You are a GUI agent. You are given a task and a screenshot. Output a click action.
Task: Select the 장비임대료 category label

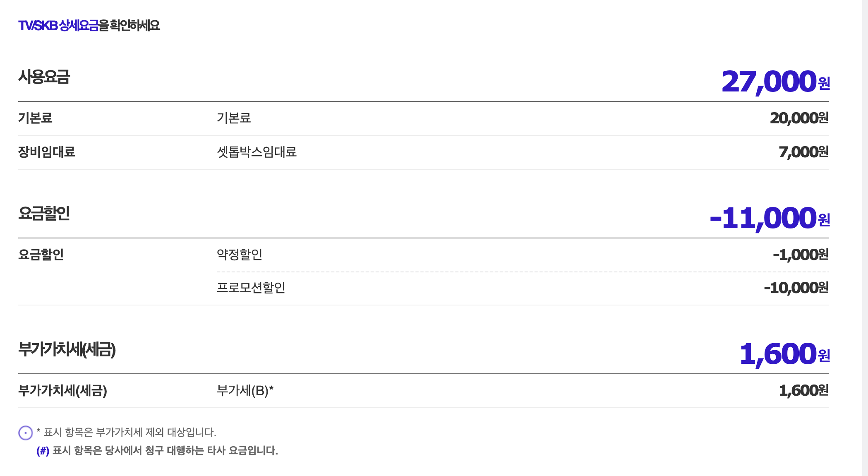tap(47, 152)
